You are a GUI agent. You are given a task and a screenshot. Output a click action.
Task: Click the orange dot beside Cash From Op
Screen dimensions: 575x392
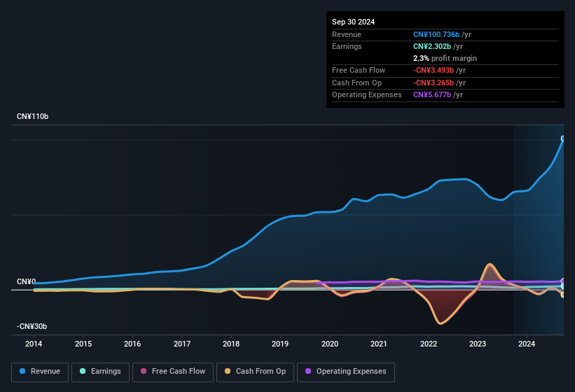[228, 372]
